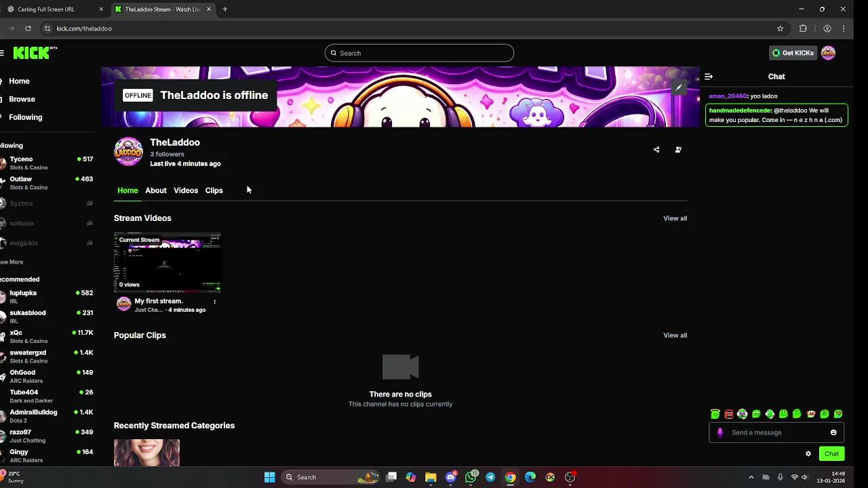View site information icon in address bar
The image size is (868, 488).
(47, 28)
